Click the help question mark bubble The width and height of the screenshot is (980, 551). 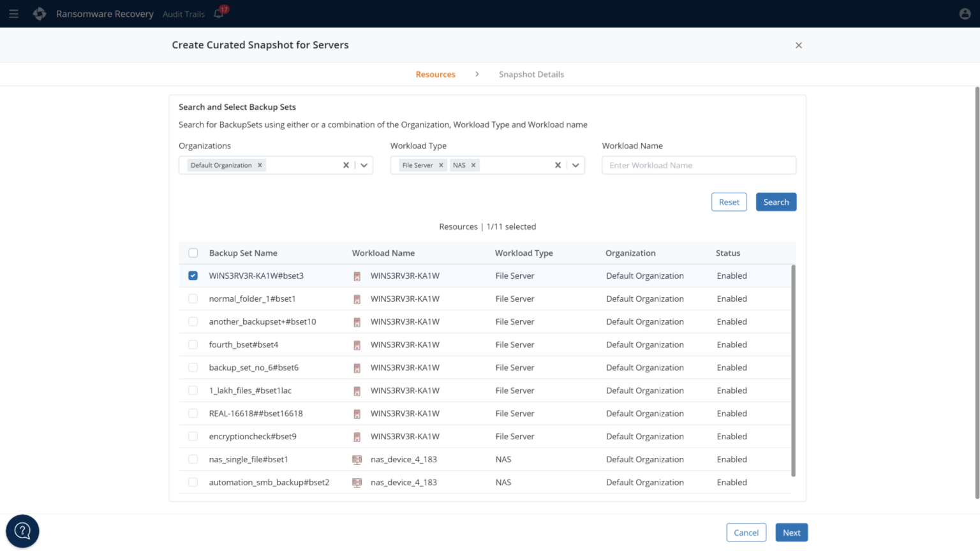[22, 531]
